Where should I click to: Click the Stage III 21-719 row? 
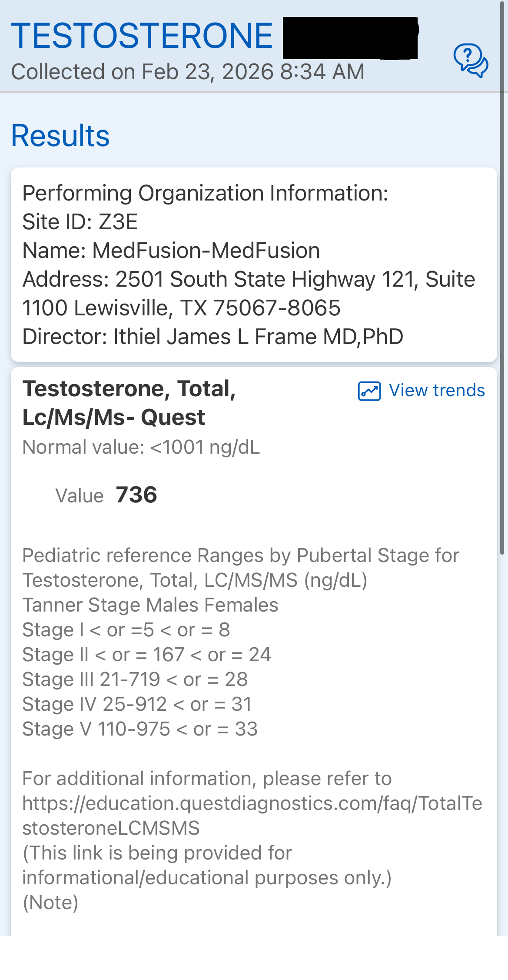[x=135, y=679]
